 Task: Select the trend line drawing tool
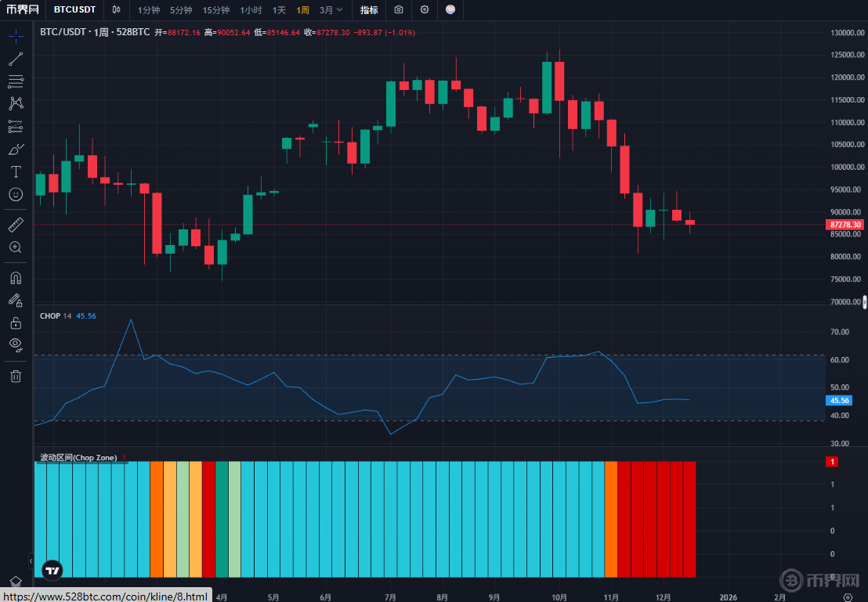[x=16, y=59]
